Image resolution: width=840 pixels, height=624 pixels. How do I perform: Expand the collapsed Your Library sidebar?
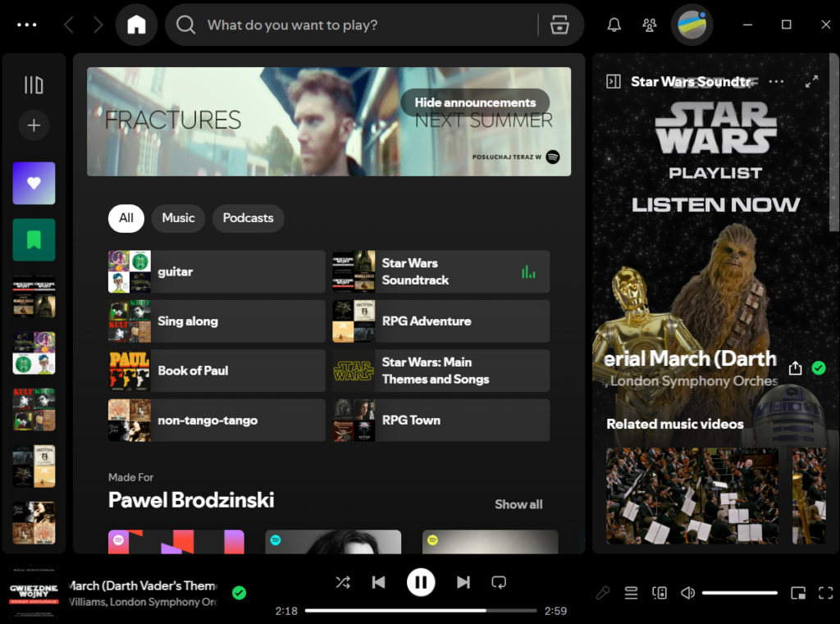[34, 84]
